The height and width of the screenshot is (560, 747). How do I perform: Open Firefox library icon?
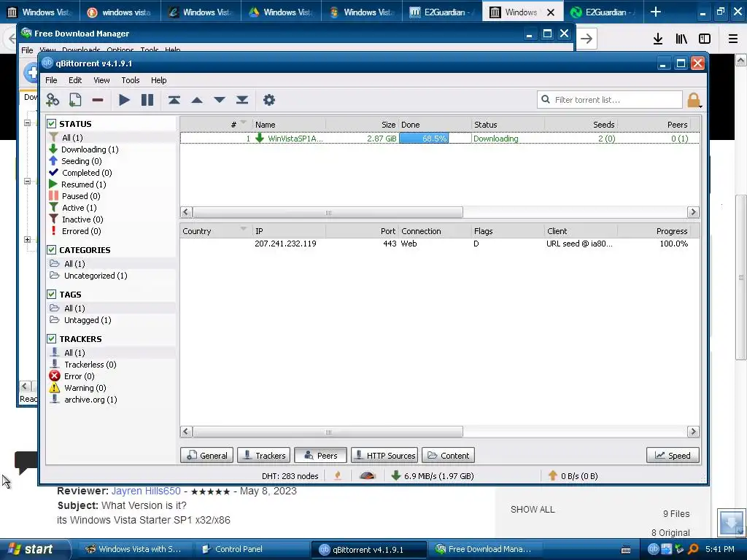tap(681, 39)
